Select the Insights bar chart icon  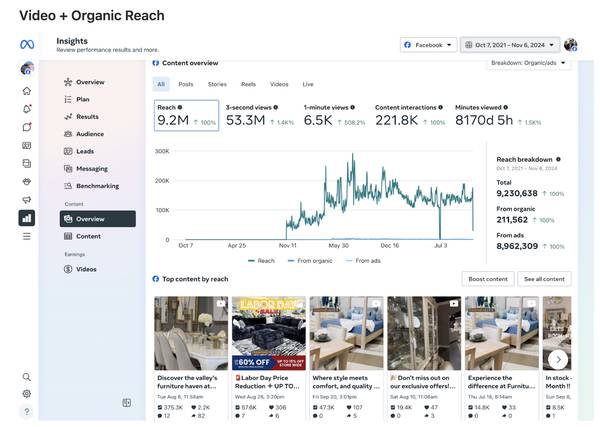(x=27, y=218)
